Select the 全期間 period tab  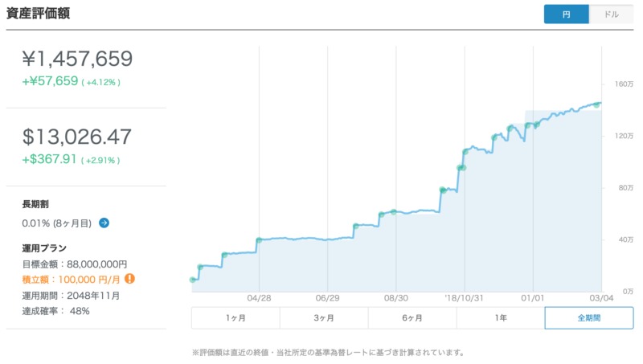coord(589,318)
